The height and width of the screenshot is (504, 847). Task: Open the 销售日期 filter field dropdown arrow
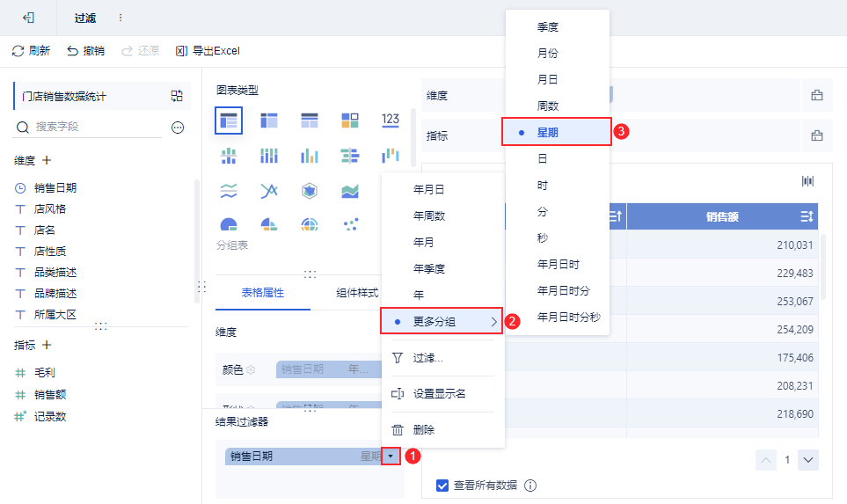[391, 457]
